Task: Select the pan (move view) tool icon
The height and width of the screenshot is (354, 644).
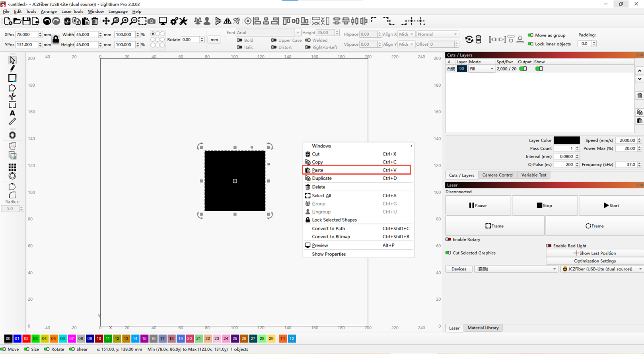Action: pyautogui.click(x=106, y=21)
